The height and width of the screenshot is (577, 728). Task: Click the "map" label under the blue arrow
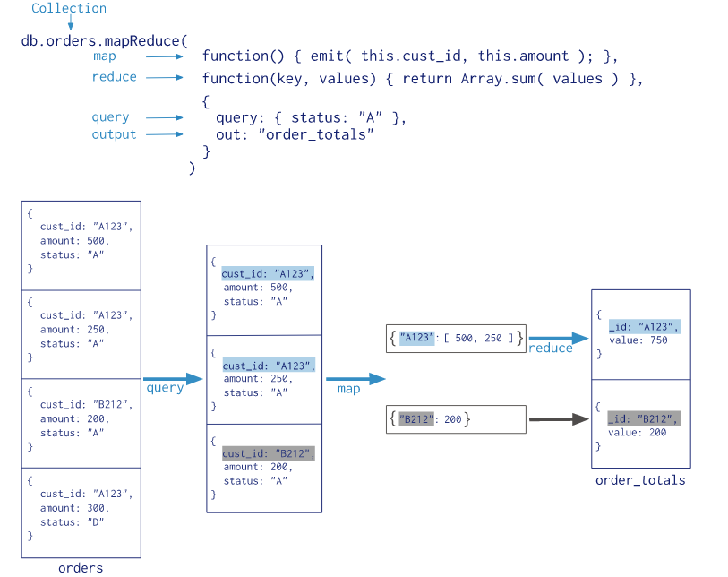pos(348,389)
